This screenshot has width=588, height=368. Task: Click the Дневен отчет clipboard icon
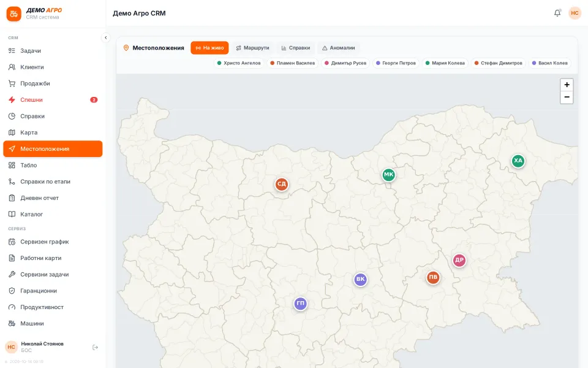point(12,198)
